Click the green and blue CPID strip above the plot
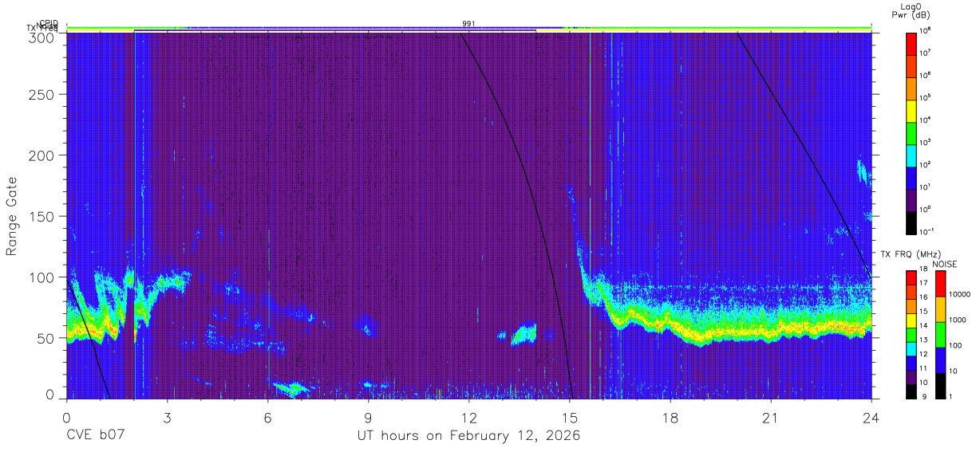Image resolution: width=980 pixels, height=452 pixels. (x=468, y=29)
